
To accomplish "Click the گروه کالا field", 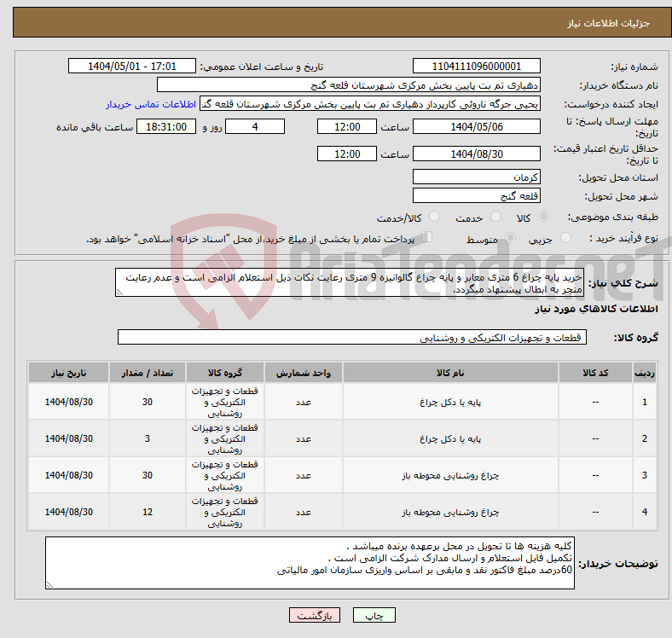I will point(352,337).
